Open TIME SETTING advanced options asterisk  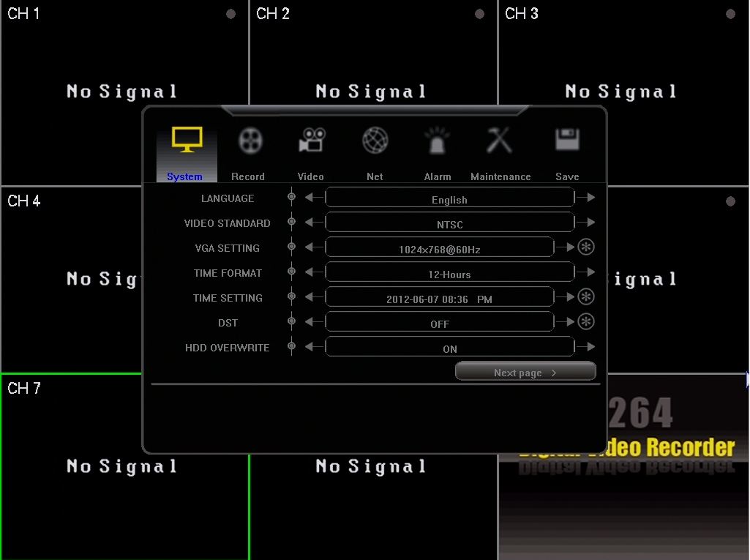click(x=586, y=296)
